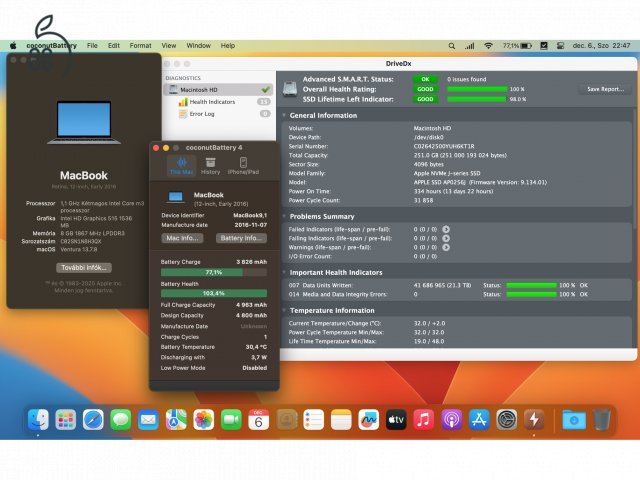
Task: Click the MacBook image in About window
Action: [x=84, y=122]
